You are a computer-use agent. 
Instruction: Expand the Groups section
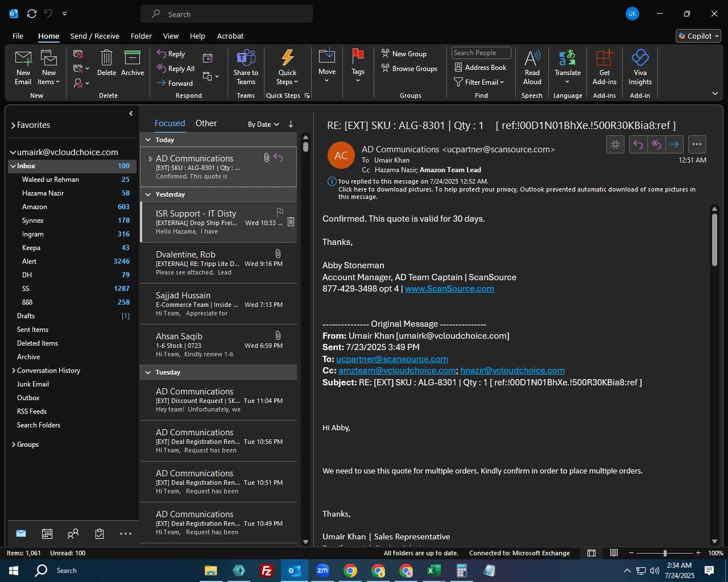click(14, 444)
